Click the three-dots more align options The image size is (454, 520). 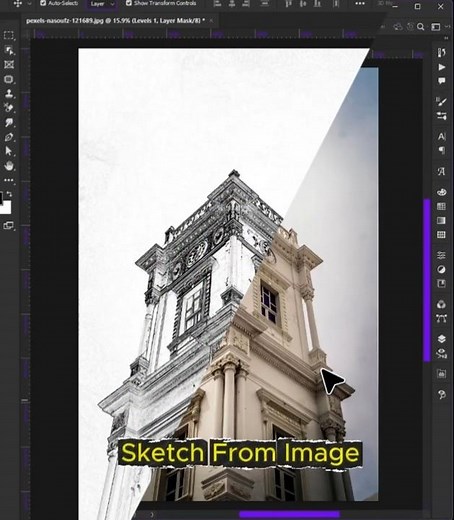(360, 3)
